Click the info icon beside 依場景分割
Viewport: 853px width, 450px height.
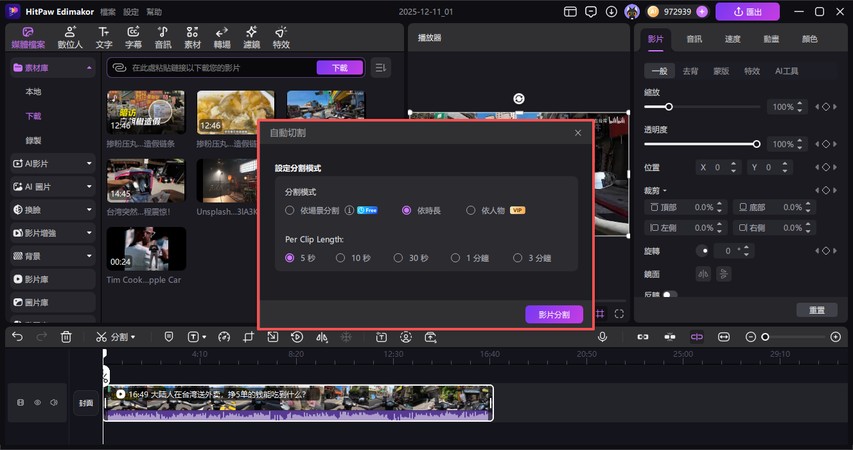coord(349,210)
